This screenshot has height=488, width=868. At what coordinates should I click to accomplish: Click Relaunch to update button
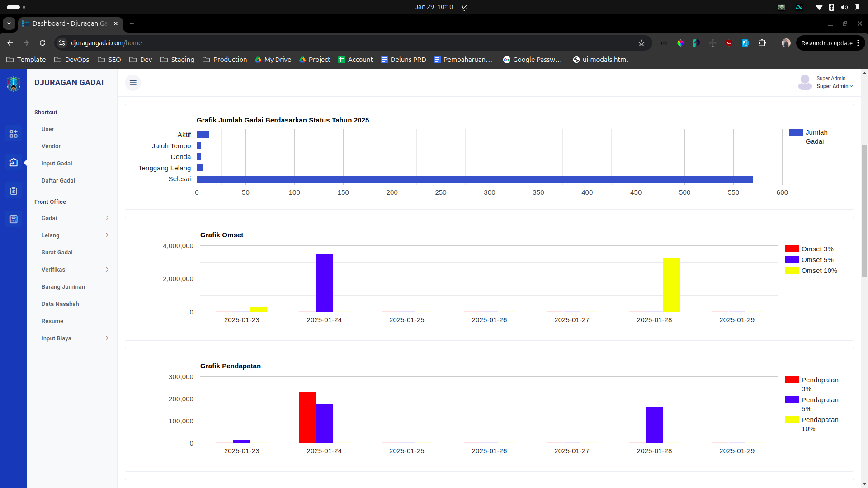827,43
